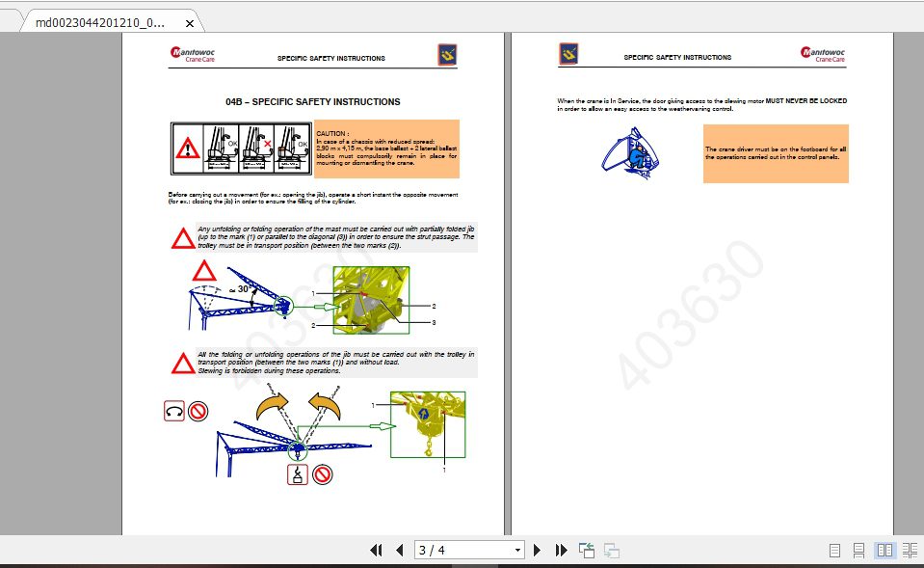The image size is (924, 568).
Task: Switch to single page view
Action: tap(834, 550)
